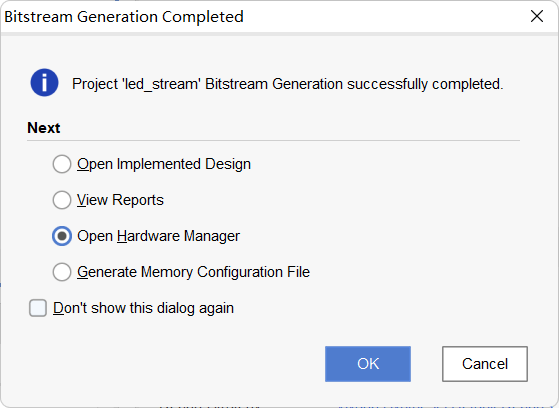Click the dialog title Bitstream Generation Completed
The image size is (559, 408).
[124, 17]
